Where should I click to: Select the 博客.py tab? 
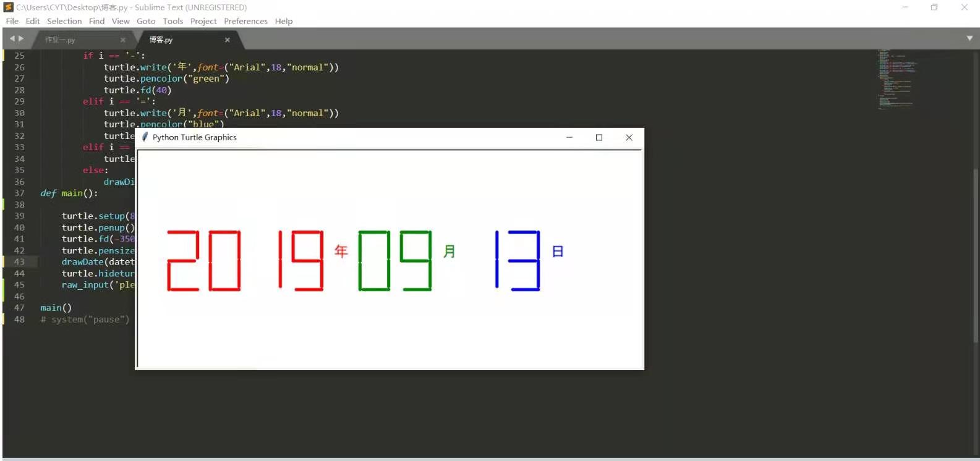pyautogui.click(x=161, y=40)
